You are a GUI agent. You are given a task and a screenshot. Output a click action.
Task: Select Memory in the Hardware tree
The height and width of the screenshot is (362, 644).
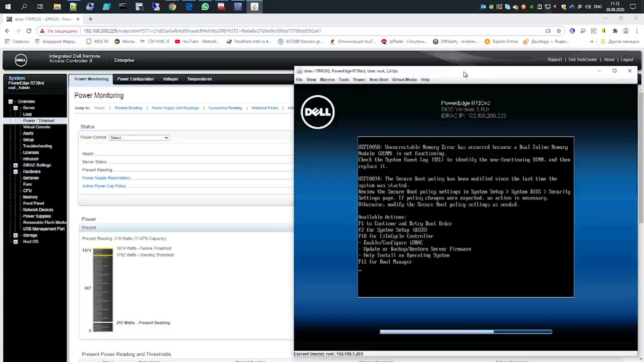pyautogui.click(x=30, y=197)
